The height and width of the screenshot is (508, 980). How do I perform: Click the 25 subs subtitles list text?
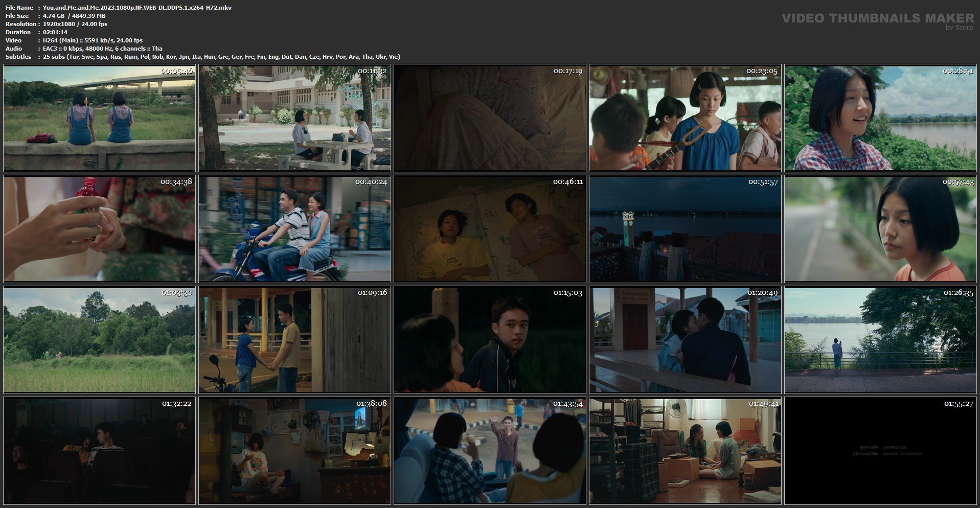pyautogui.click(x=221, y=57)
